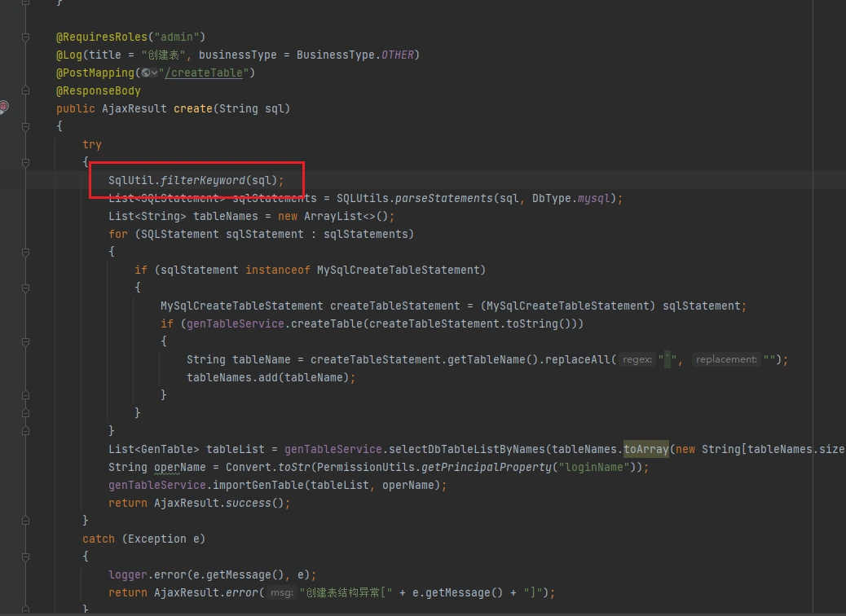Image resolution: width=846 pixels, height=616 pixels.
Task: Click the gutter icon beside the create method
Action: click(x=4, y=107)
